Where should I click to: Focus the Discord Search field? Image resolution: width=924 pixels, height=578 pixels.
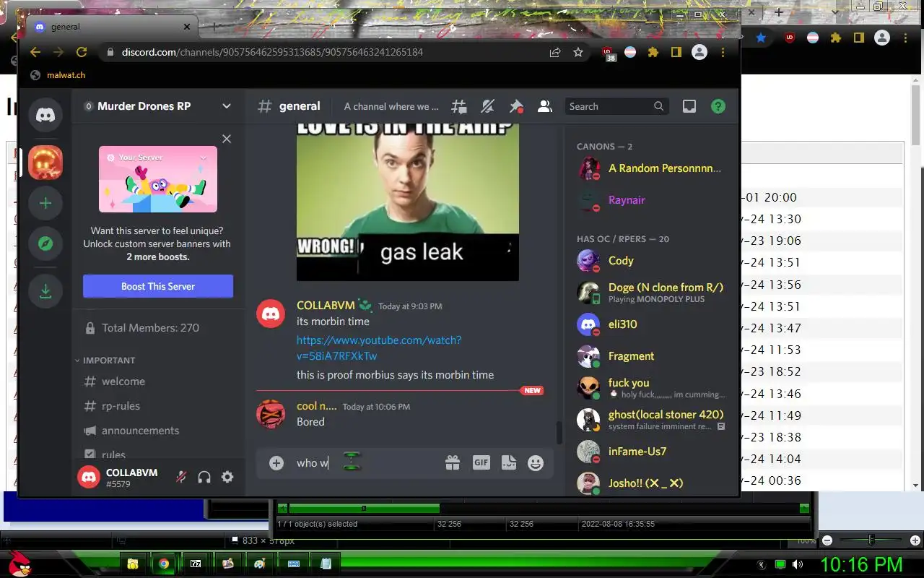[x=616, y=106]
